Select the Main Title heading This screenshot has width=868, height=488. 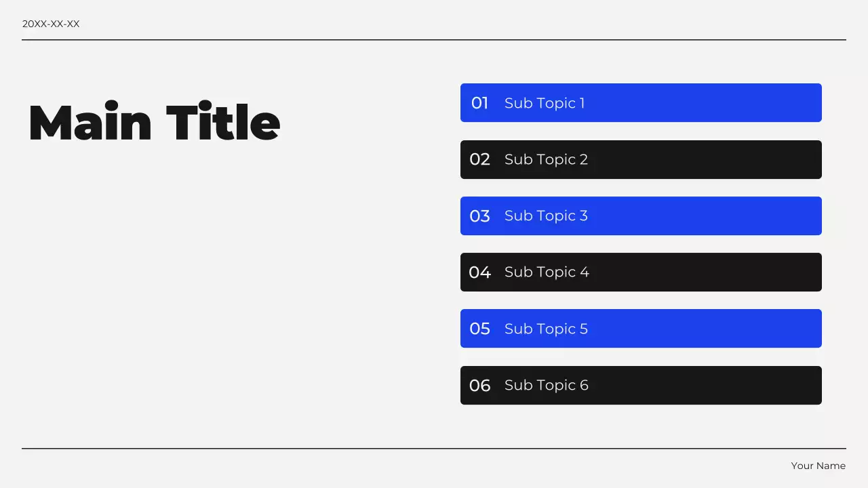pos(154,123)
